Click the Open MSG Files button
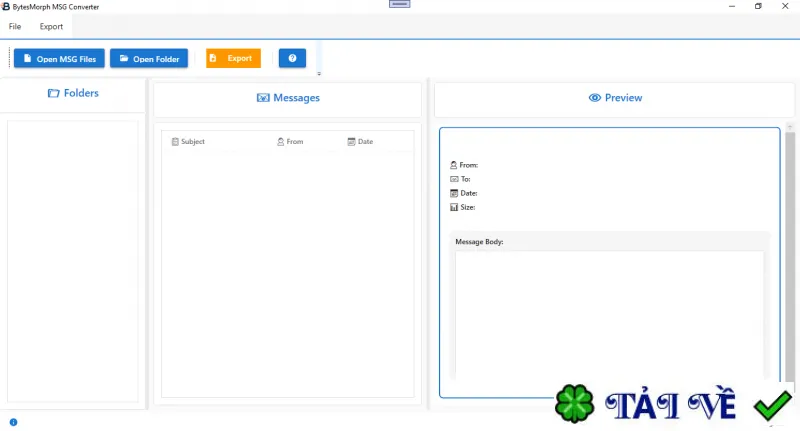Viewport: 800px width, 431px height. pyautogui.click(x=59, y=59)
